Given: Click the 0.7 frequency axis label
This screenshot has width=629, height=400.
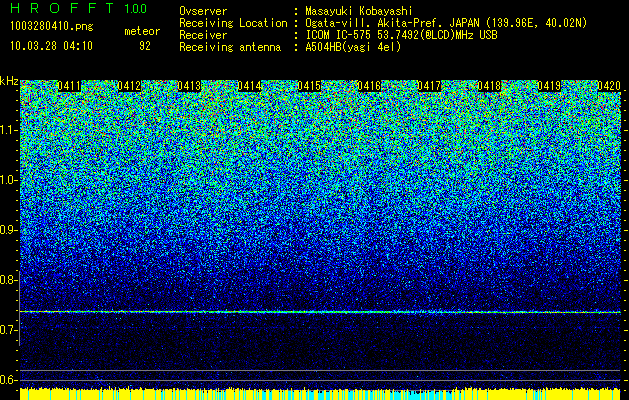Looking at the screenshot, I should (8, 330).
